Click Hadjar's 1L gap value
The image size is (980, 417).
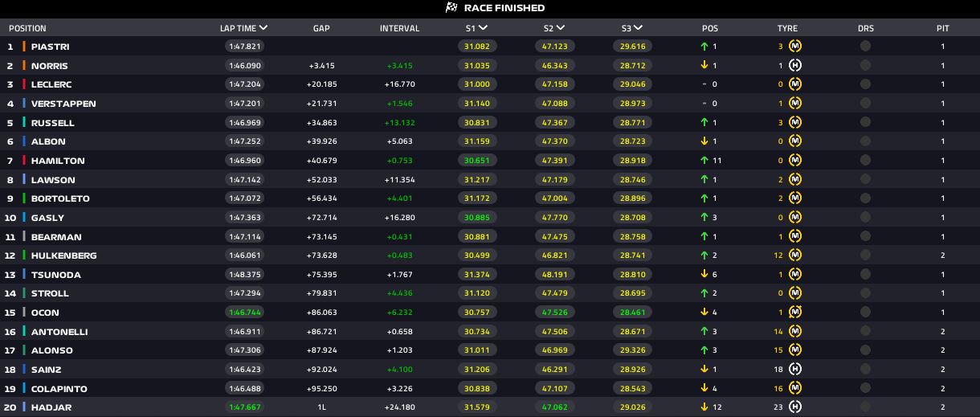pos(321,407)
